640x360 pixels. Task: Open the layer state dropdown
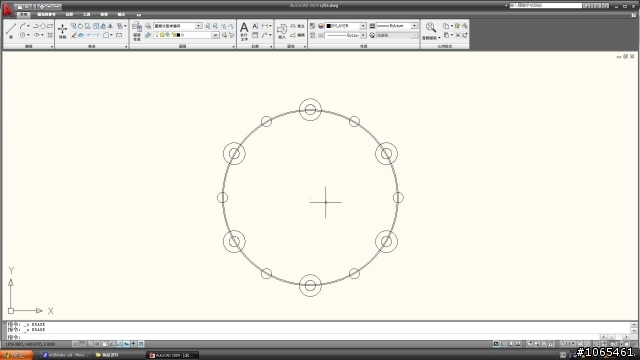198,26
